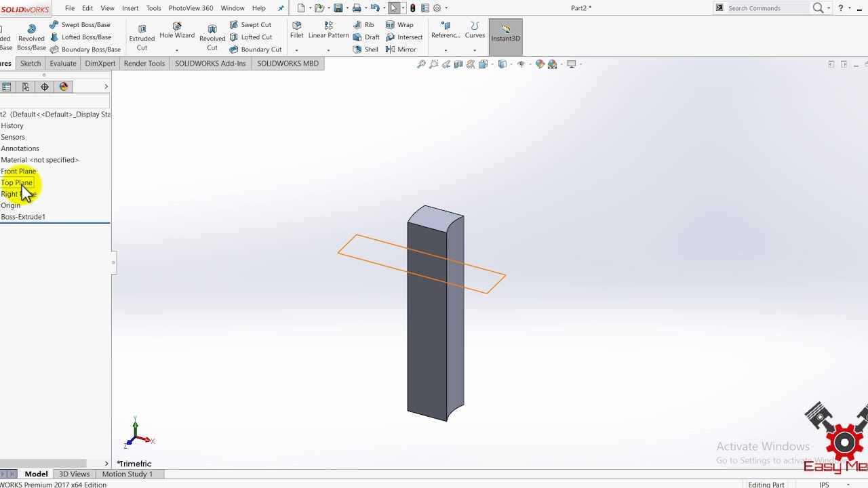Pin the menu bar with pushpin
Image resolution: width=868 pixels, height=488 pixels.
(281, 8)
